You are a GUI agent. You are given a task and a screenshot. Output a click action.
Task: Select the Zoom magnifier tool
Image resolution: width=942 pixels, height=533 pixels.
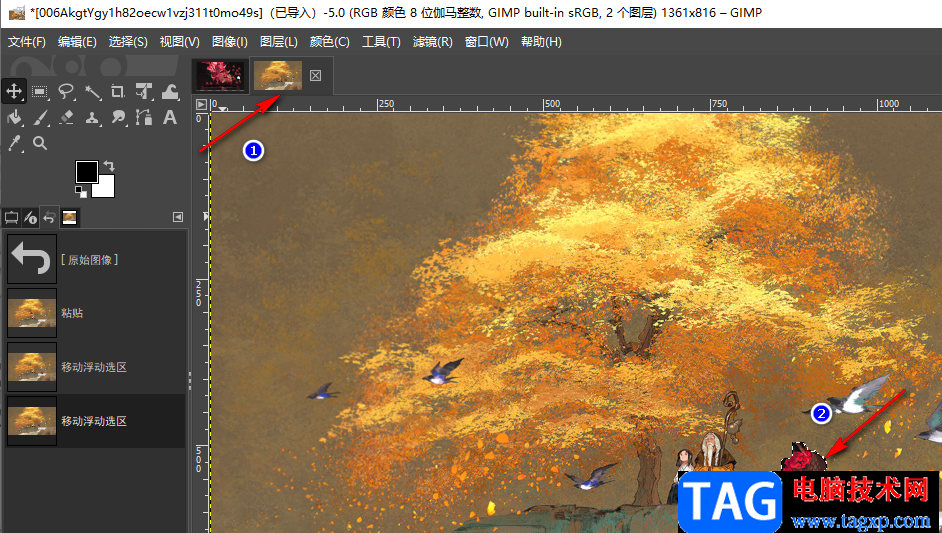[x=40, y=143]
